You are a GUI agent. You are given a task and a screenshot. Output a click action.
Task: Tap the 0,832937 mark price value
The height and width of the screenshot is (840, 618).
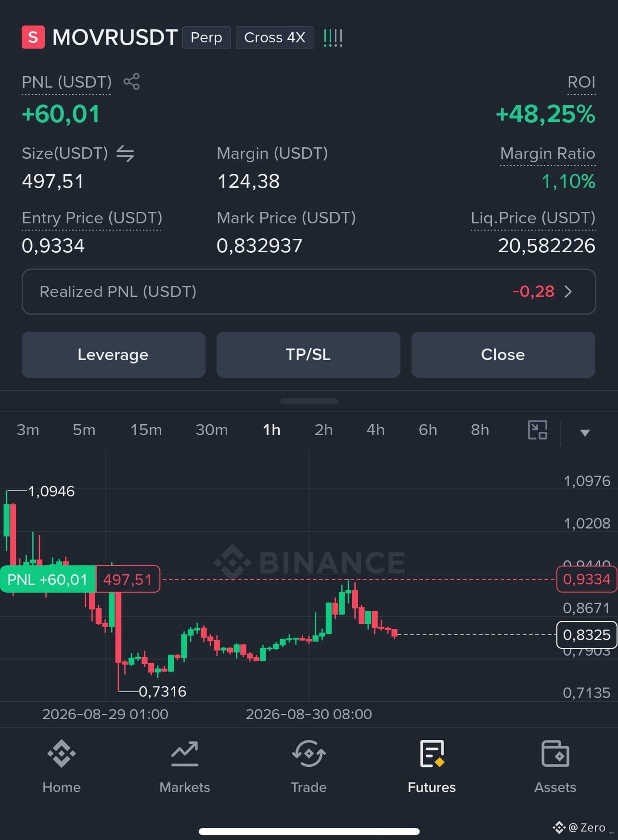259,246
